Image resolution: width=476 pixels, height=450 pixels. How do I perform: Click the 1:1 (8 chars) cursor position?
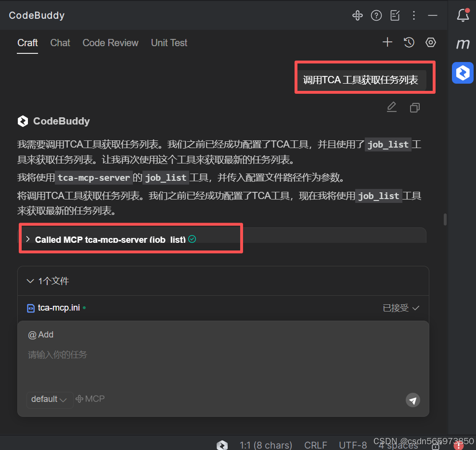point(266,445)
